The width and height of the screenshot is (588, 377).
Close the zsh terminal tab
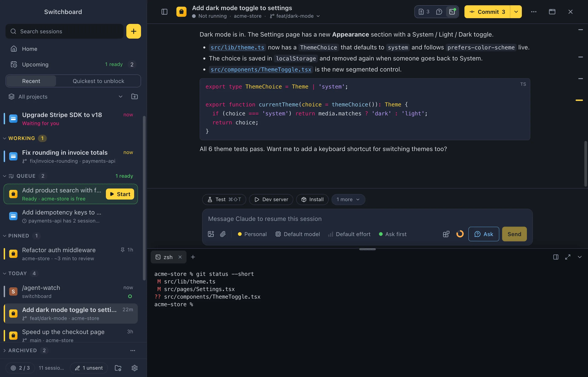[x=180, y=257]
